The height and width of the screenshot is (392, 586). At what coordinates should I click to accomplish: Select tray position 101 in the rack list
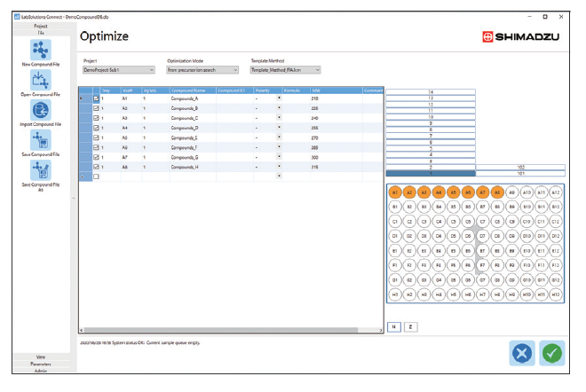pos(521,173)
